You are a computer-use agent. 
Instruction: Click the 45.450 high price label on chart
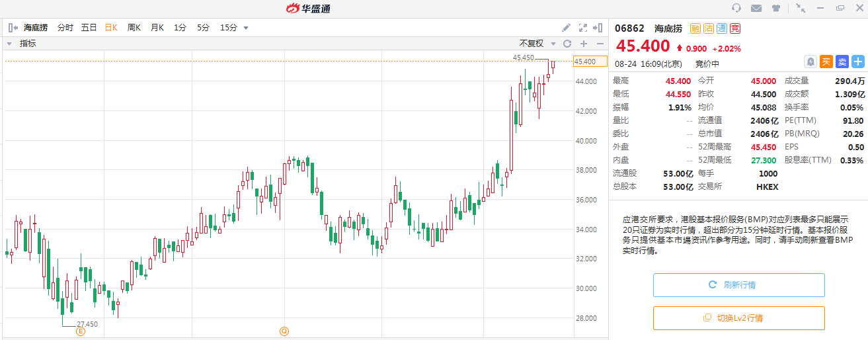pyautogui.click(x=524, y=58)
